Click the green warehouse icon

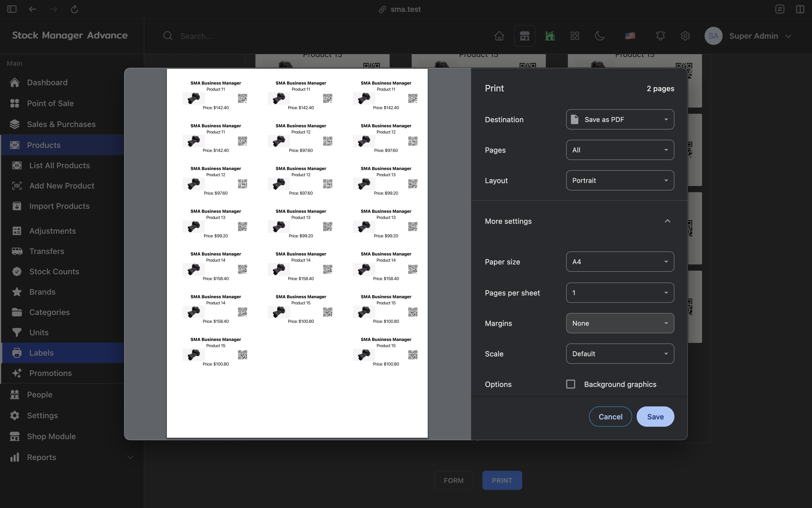(x=550, y=36)
